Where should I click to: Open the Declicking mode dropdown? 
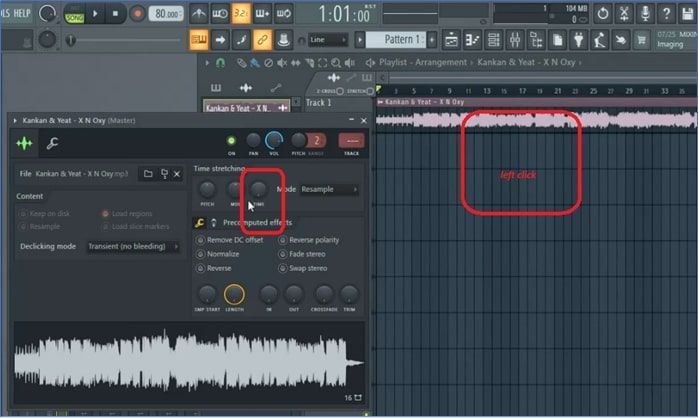click(x=132, y=246)
